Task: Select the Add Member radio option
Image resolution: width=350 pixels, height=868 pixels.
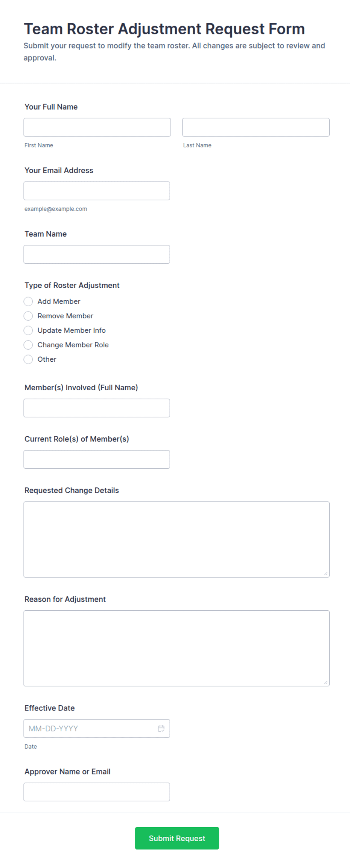Action: (x=28, y=301)
